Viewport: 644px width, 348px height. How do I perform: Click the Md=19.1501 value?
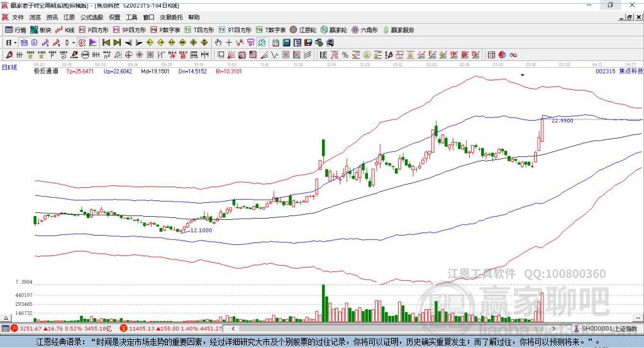click(x=155, y=72)
